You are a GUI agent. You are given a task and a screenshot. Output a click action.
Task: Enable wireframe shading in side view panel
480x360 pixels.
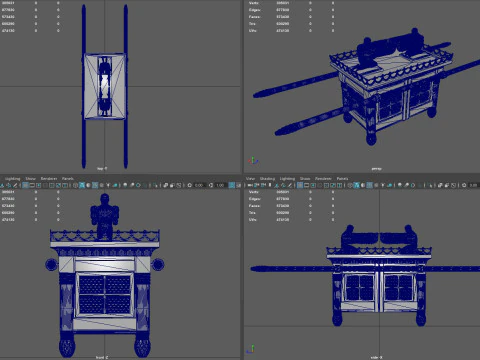[350, 185]
